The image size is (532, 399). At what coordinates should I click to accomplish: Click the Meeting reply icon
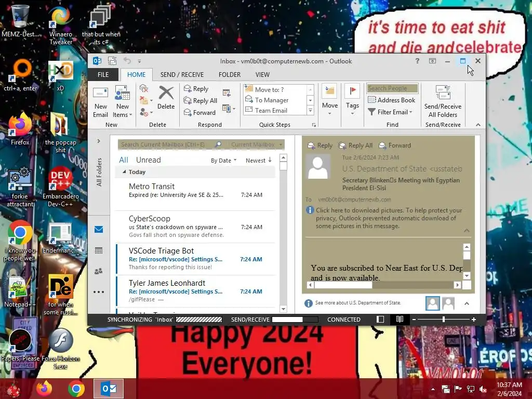(x=227, y=92)
